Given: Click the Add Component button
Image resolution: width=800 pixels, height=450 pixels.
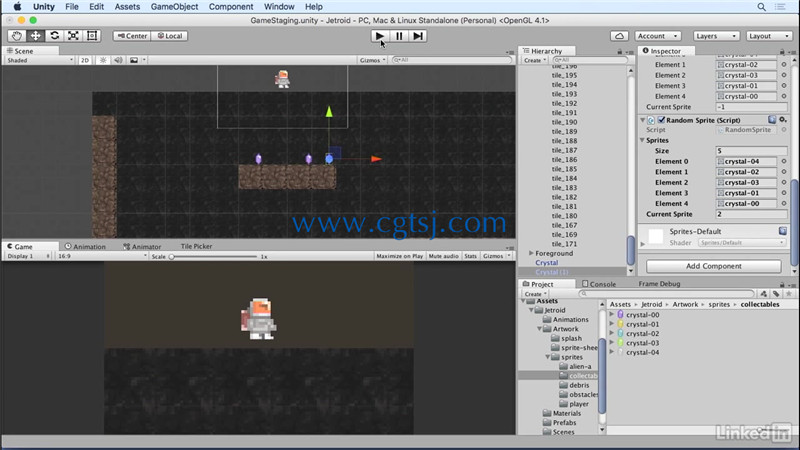Looking at the screenshot, I should point(713,266).
